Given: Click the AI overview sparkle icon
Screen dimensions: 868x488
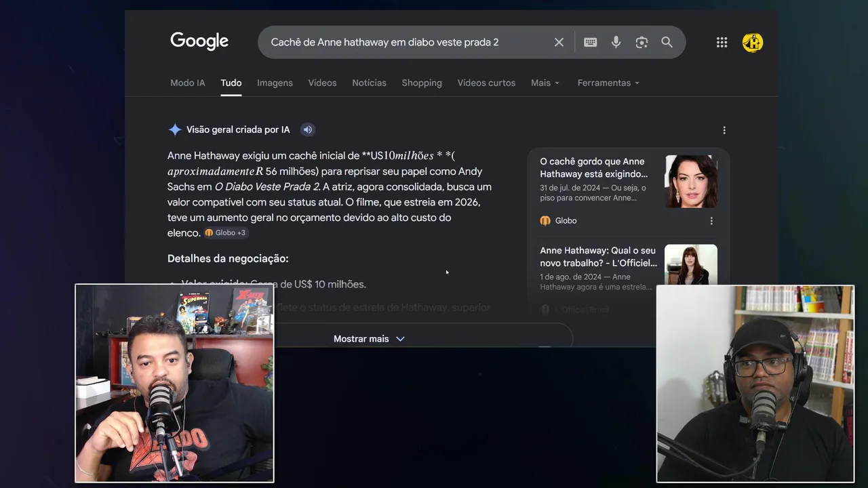Looking at the screenshot, I should click(175, 129).
